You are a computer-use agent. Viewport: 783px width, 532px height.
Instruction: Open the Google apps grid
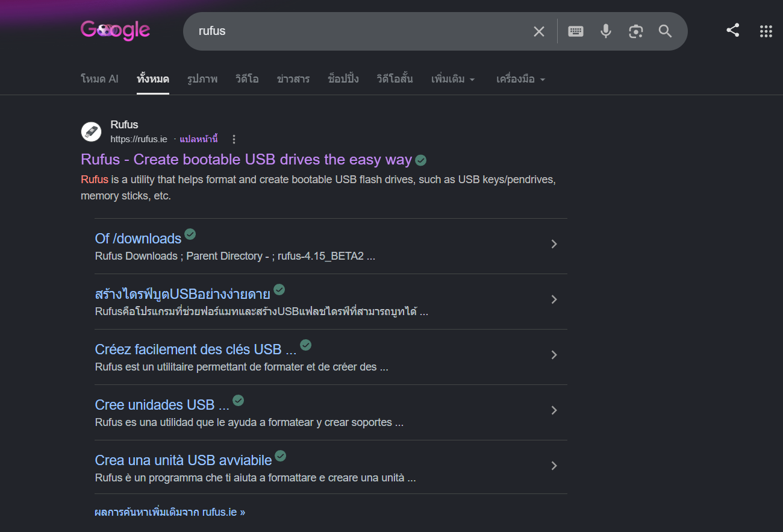(766, 31)
